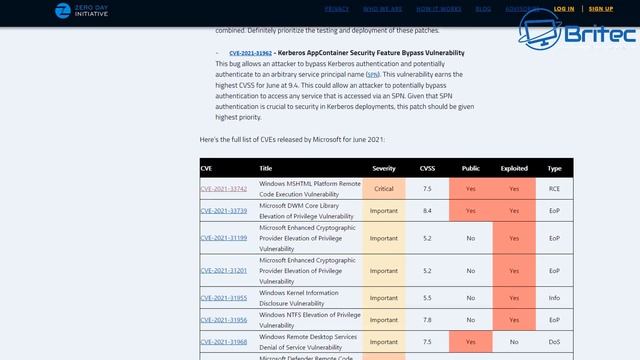Open the CVE-2021-33742 link in the table
The image size is (640, 360).
(x=224, y=189)
